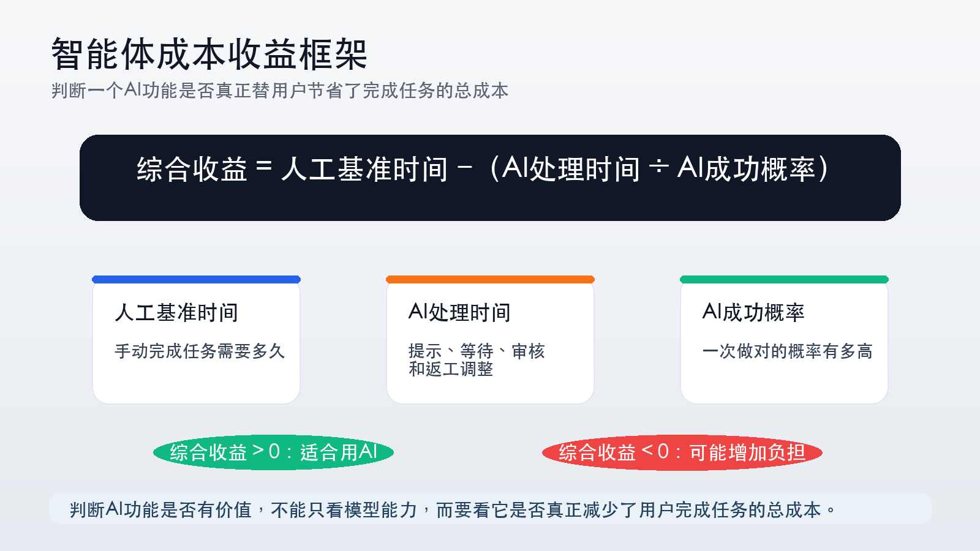Screen dimensions: 980x551
Task: Click the slide title 智能体成本收益框架
Action: click(209, 54)
